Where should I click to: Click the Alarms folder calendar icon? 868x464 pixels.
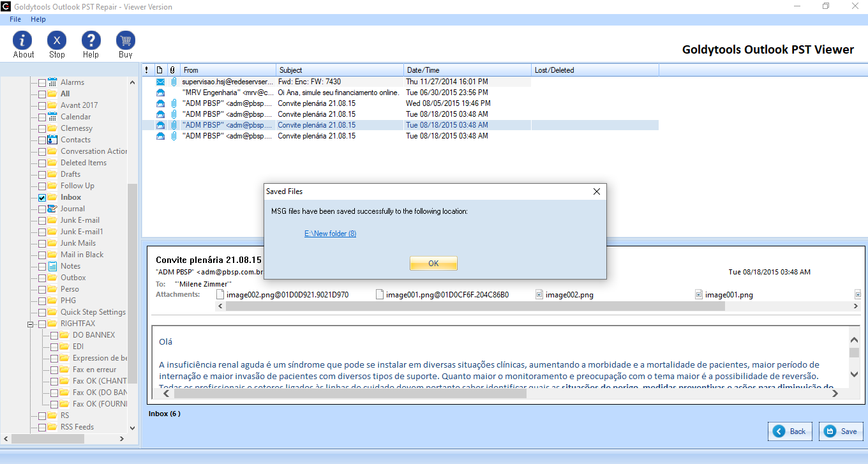tap(52, 82)
